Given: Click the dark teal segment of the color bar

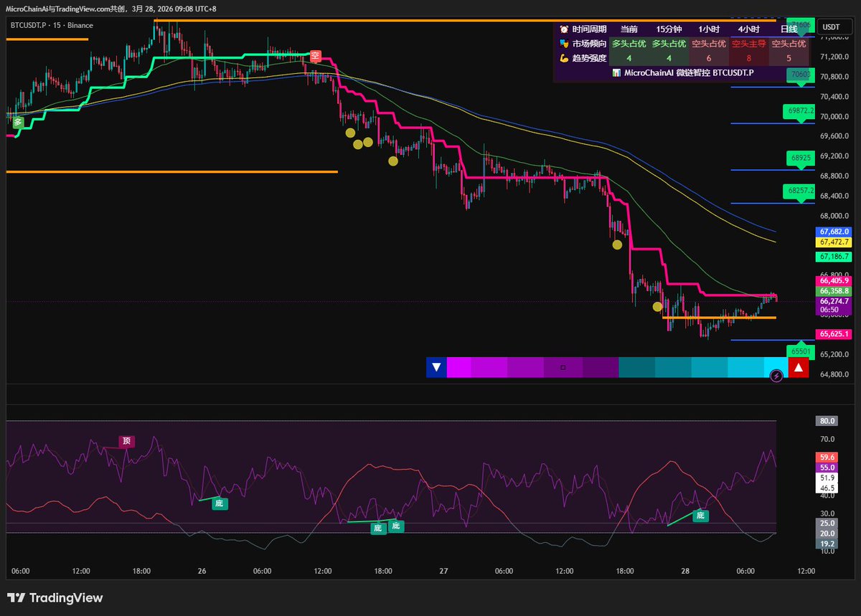Looking at the screenshot, I should point(636,368).
